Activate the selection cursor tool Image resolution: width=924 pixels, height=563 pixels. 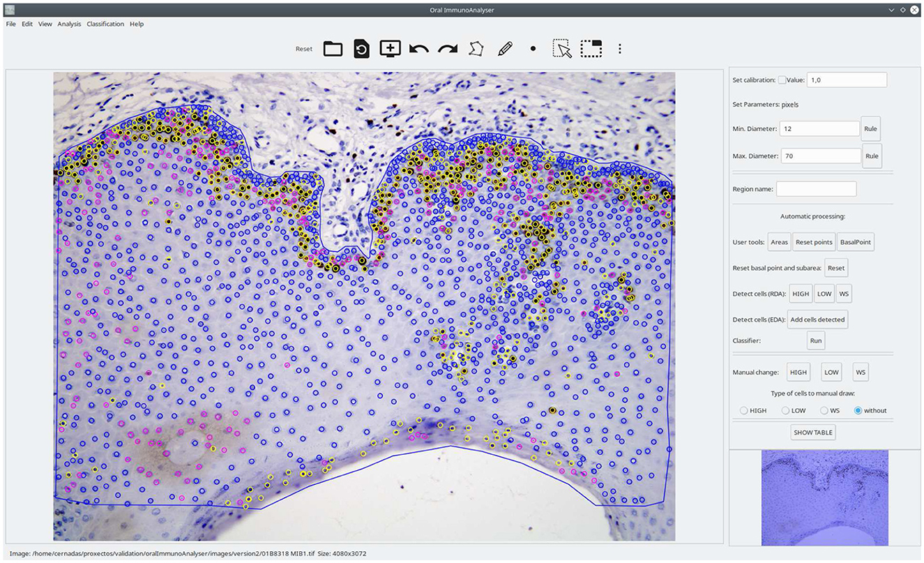point(562,49)
